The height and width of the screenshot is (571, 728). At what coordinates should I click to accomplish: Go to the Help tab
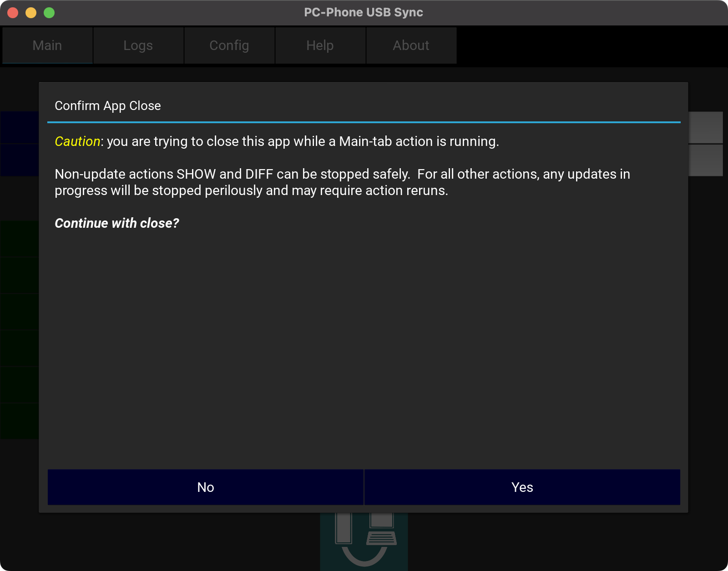[320, 45]
